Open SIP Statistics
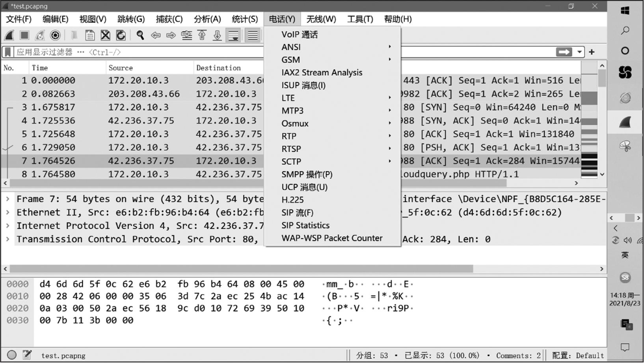Screen dimensions: 644x363 (333, 225)
